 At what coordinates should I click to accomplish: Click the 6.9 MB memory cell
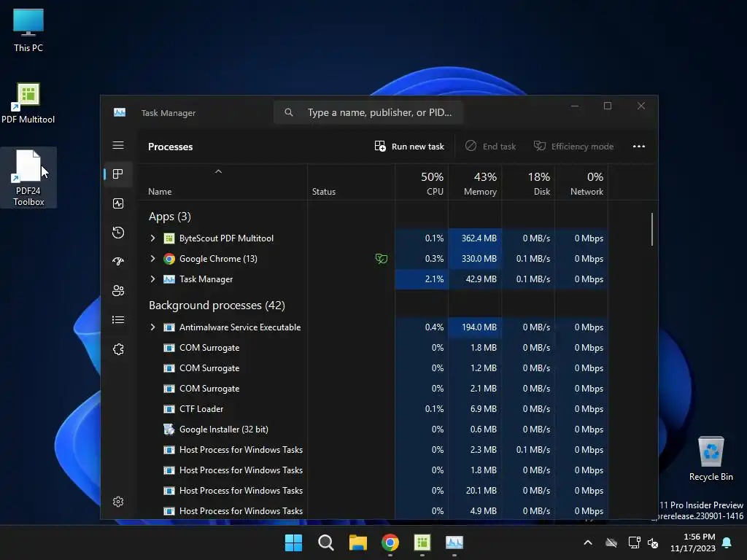tap(475, 408)
